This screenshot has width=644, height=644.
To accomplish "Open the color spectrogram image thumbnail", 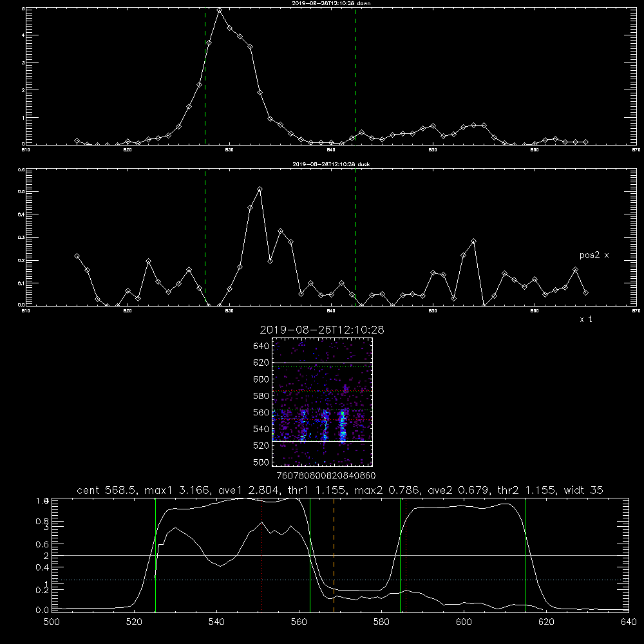I will point(323,402).
